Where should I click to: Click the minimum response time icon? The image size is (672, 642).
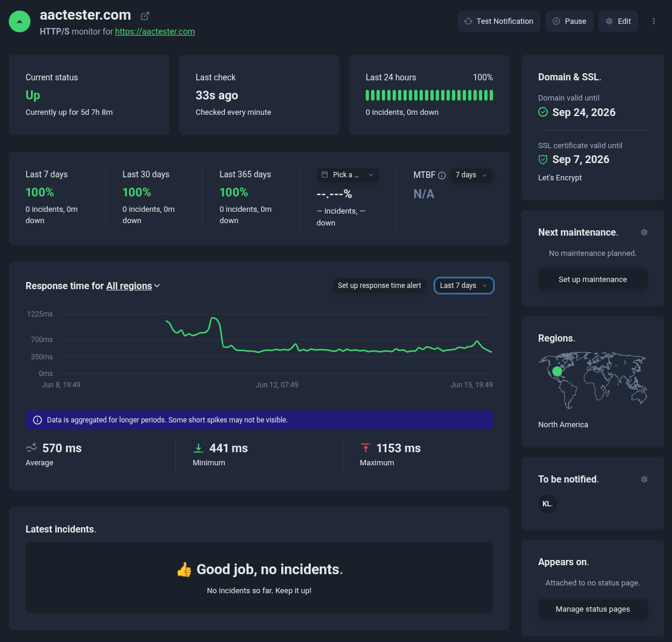pos(199,448)
